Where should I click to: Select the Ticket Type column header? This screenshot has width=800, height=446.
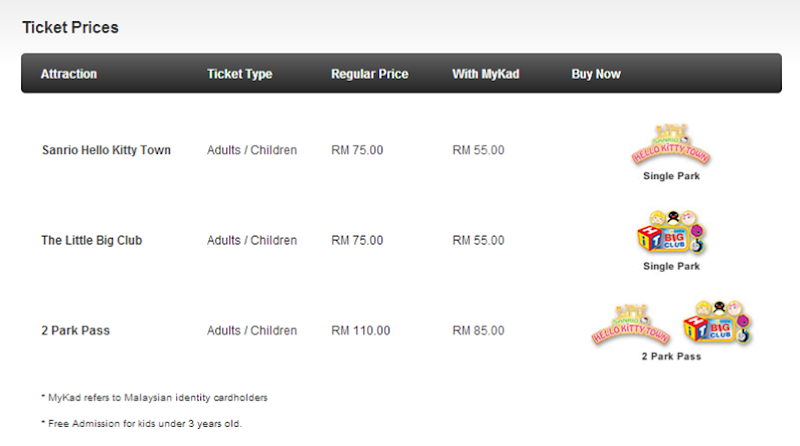coord(239,74)
